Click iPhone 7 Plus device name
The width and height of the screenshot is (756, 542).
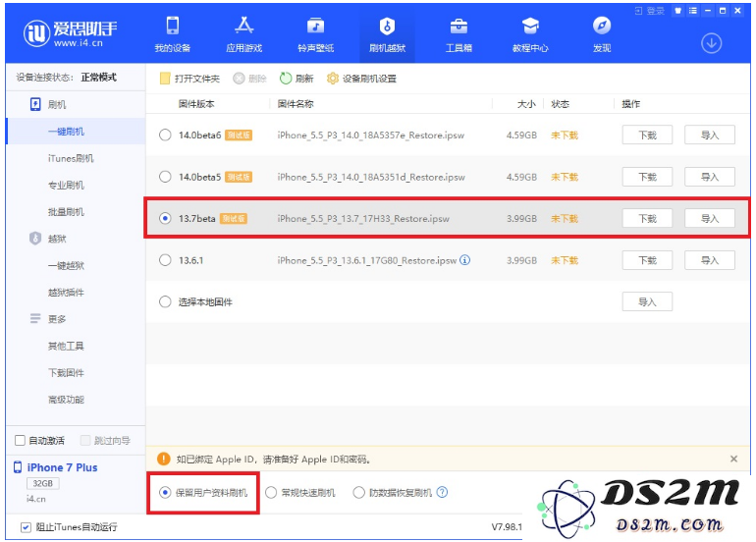62,467
